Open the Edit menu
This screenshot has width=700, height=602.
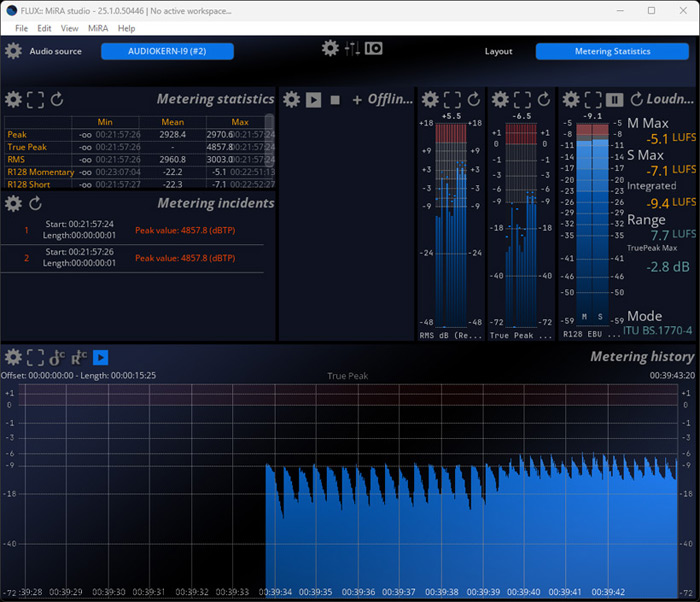44,28
